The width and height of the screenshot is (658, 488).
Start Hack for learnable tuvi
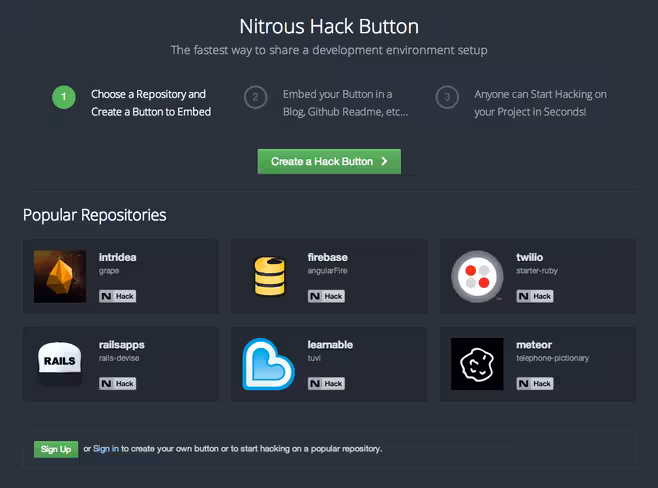(326, 384)
